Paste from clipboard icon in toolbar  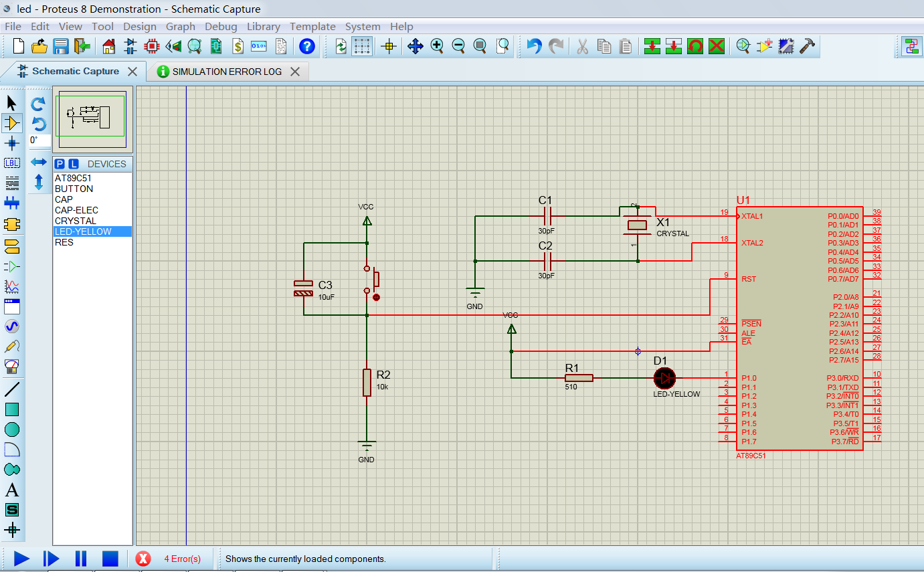[626, 46]
